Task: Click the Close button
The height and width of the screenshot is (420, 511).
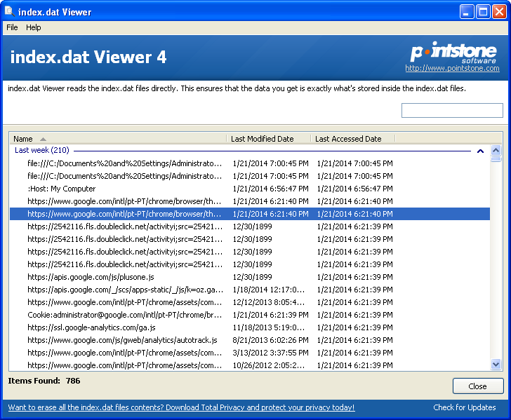Action: (x=478, y=386)
